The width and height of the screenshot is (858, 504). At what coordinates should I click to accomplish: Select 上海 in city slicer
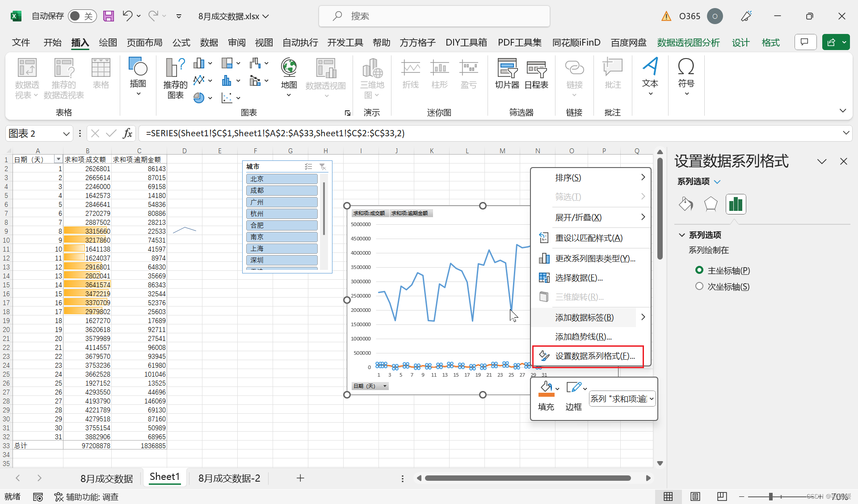(x=282, y=248)
